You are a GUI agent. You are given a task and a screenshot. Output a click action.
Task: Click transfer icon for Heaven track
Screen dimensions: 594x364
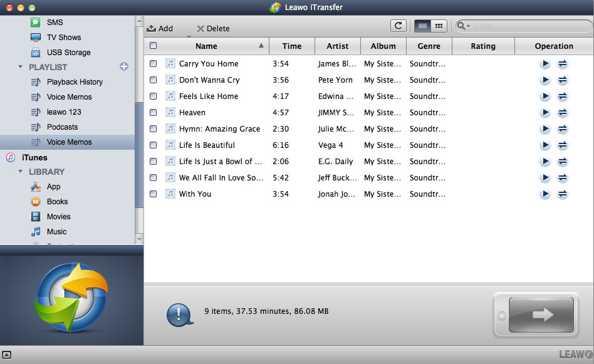[x=563, y=113]
